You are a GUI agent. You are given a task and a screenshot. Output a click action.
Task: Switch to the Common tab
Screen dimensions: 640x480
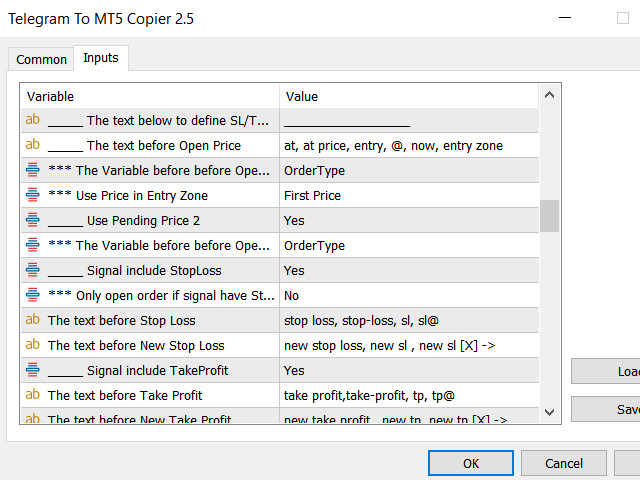[41, 60]
